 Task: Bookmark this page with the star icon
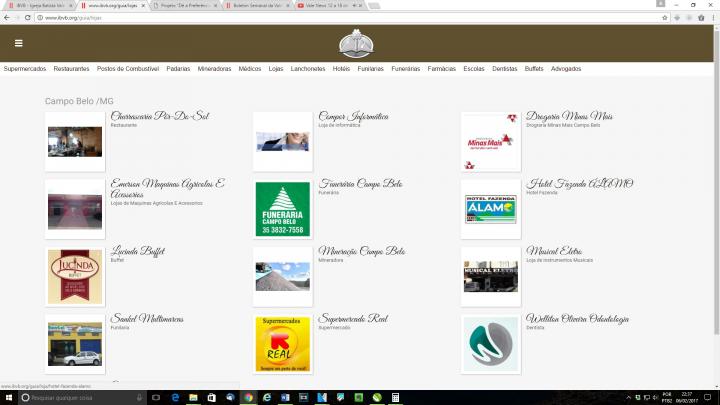click(x=664, y=17)
